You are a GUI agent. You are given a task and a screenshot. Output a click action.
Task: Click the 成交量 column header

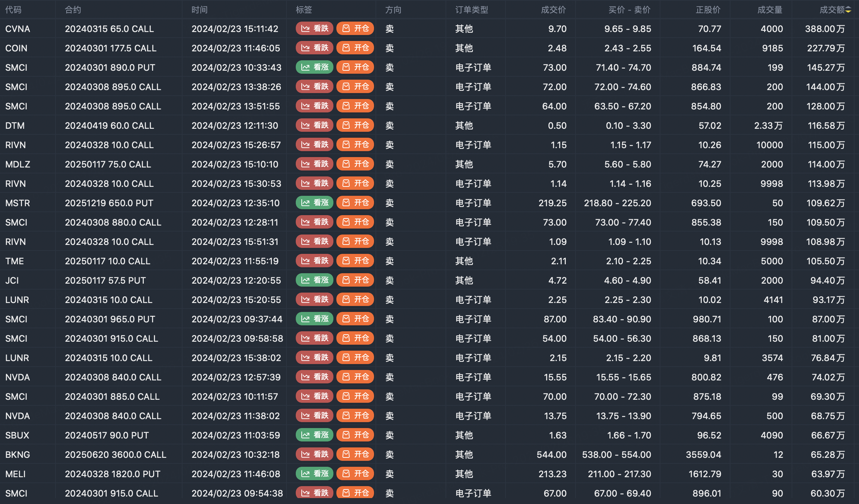(x=770, y=10)
